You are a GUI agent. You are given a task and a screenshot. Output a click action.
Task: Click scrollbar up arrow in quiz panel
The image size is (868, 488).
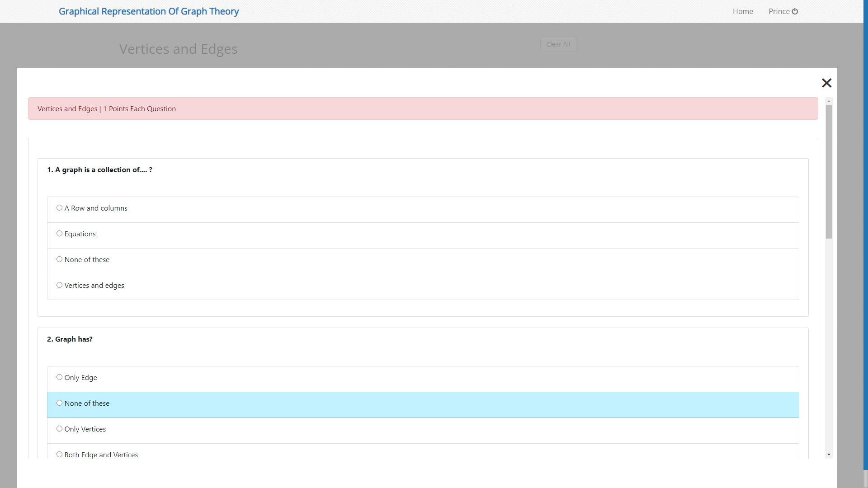pos(829,101)
